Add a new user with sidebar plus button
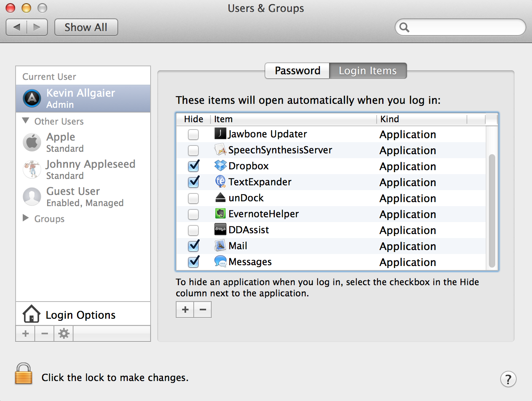532x401 pixels. click(x=26, y=334)
